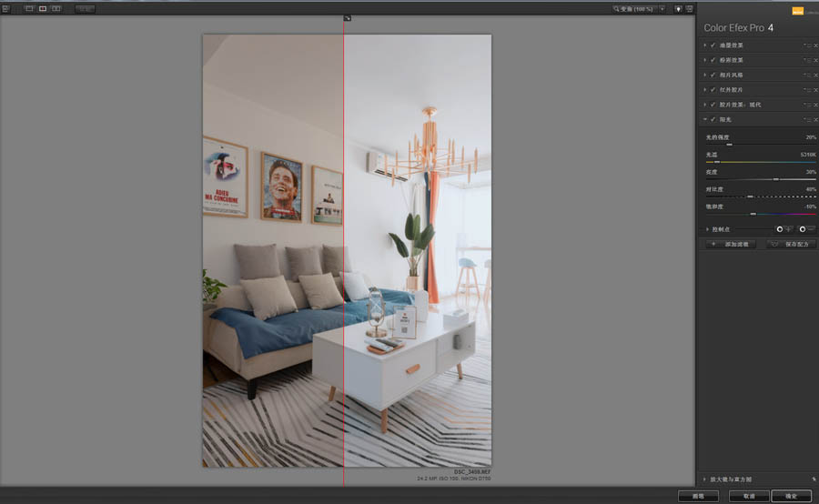Viewport: 819px width, 504px height.
Task: Collapse the 阳光 filter section
Action: click(x=704, y=119)
